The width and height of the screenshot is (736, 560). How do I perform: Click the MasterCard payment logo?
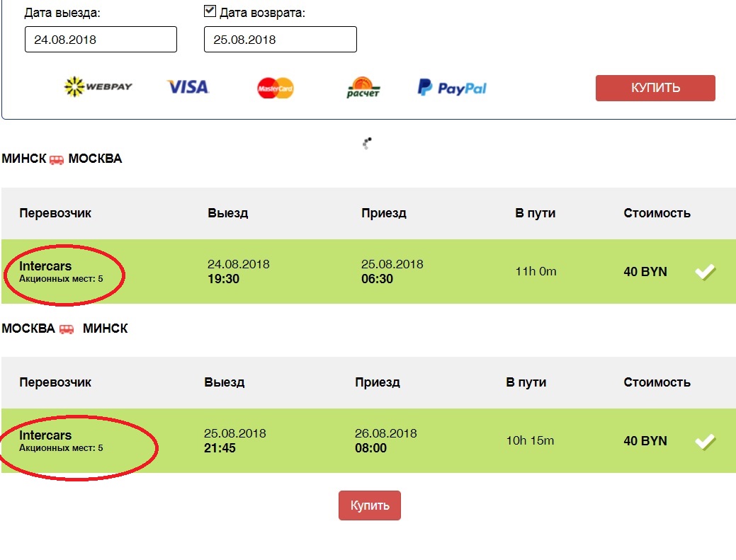pyautogui.click(x=276, y=88)
